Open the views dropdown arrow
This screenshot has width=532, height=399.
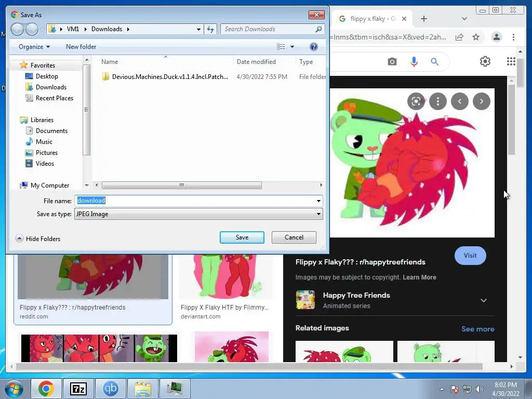[x=292, y=47]
